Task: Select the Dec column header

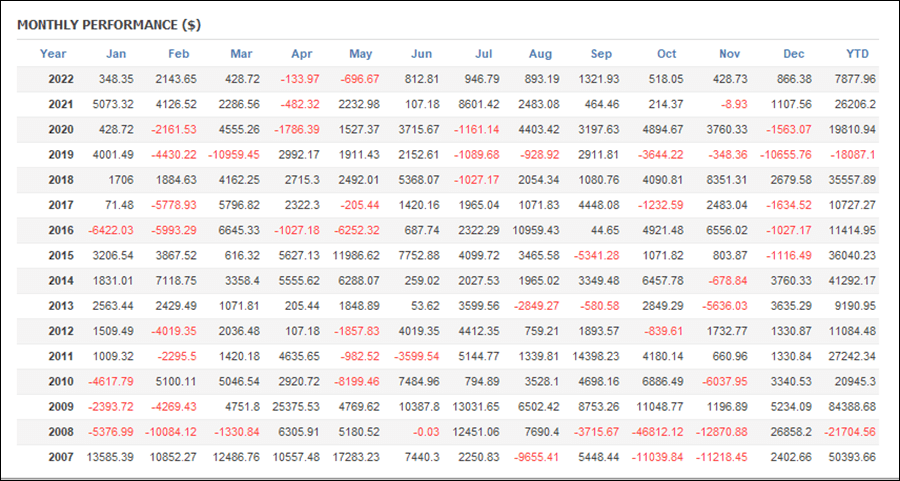Action: [794, 54]
